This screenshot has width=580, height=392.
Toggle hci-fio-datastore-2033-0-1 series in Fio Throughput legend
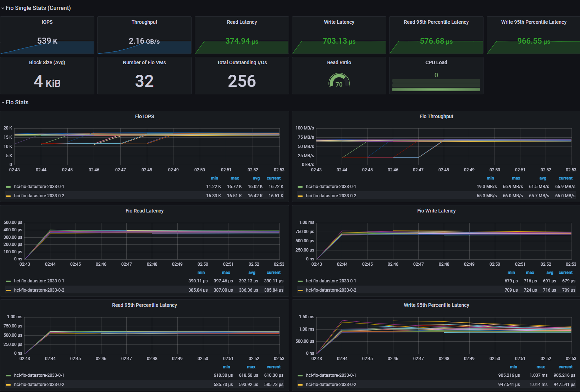(331, 187)
